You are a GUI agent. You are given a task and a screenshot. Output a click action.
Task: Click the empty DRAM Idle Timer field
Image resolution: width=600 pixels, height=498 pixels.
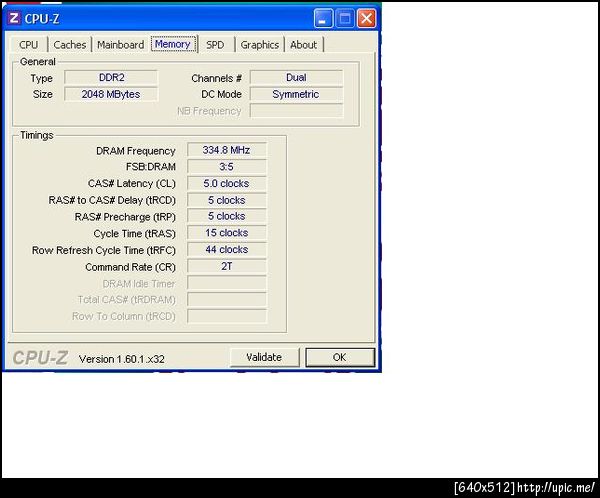(x=227, y=283)
